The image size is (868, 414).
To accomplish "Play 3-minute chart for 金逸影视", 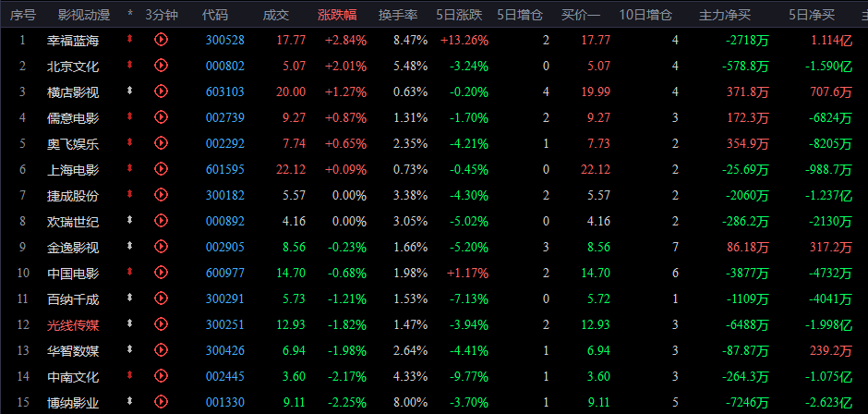I will click(161, 246).
